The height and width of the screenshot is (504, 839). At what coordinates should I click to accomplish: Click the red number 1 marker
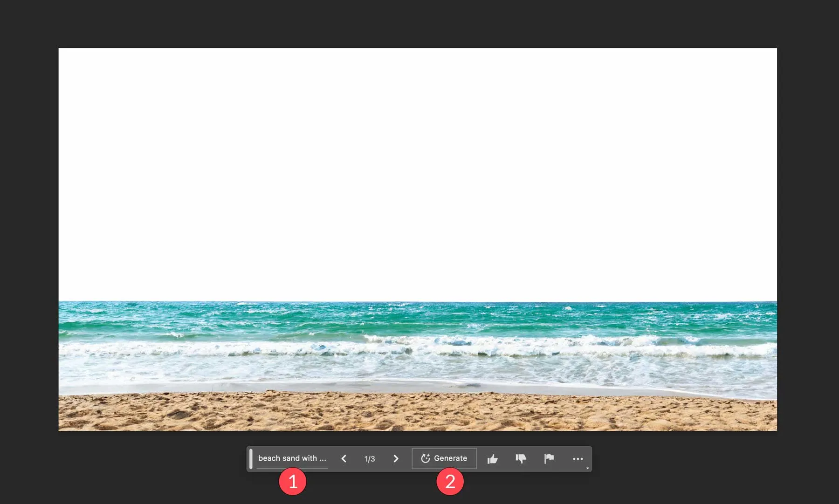(293, 482)
